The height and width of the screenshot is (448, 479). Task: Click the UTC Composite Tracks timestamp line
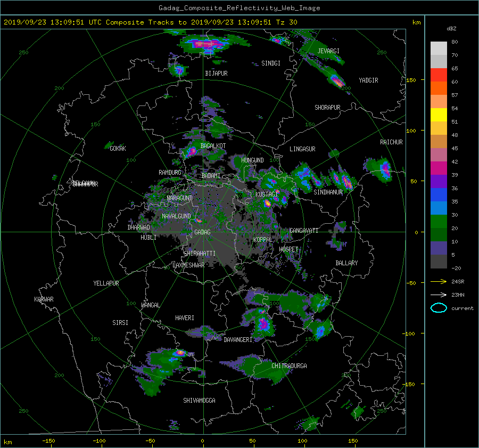150,22
